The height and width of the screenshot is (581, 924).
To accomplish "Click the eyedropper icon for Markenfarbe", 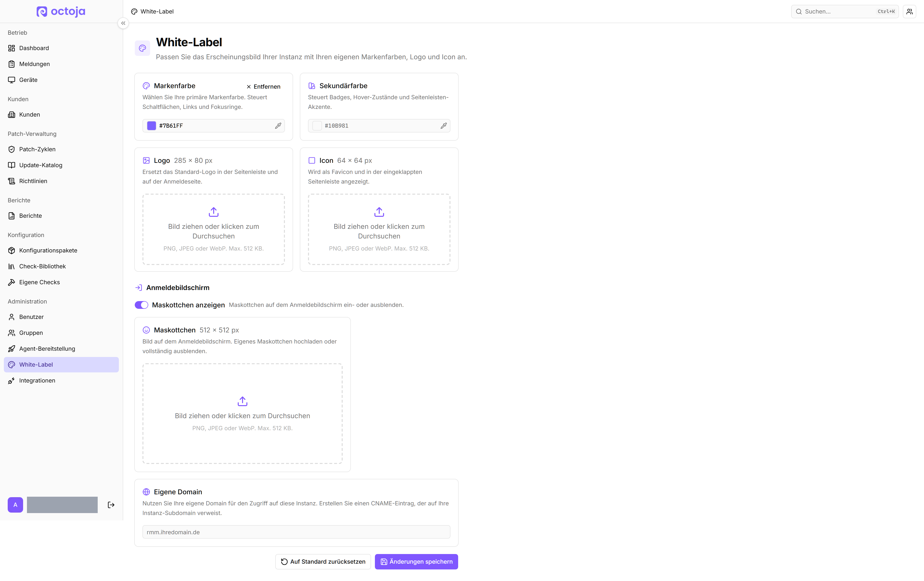I will coord(278,125).
